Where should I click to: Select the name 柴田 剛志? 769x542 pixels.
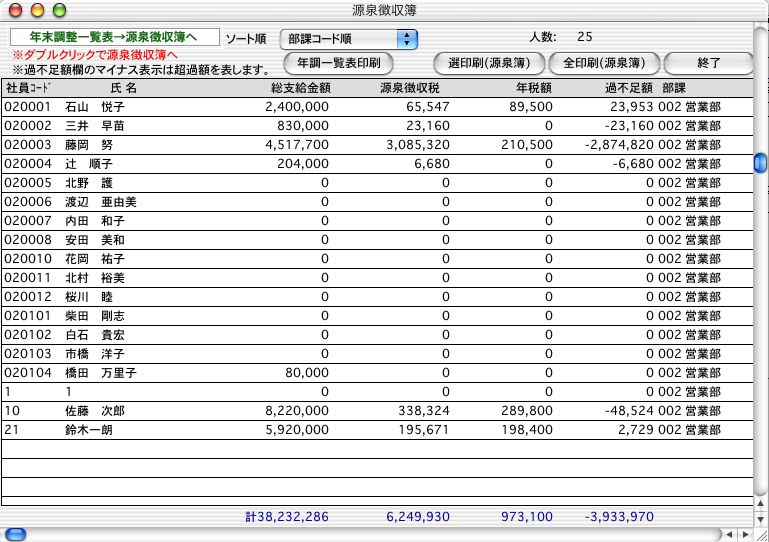click(x=95, y=316)
